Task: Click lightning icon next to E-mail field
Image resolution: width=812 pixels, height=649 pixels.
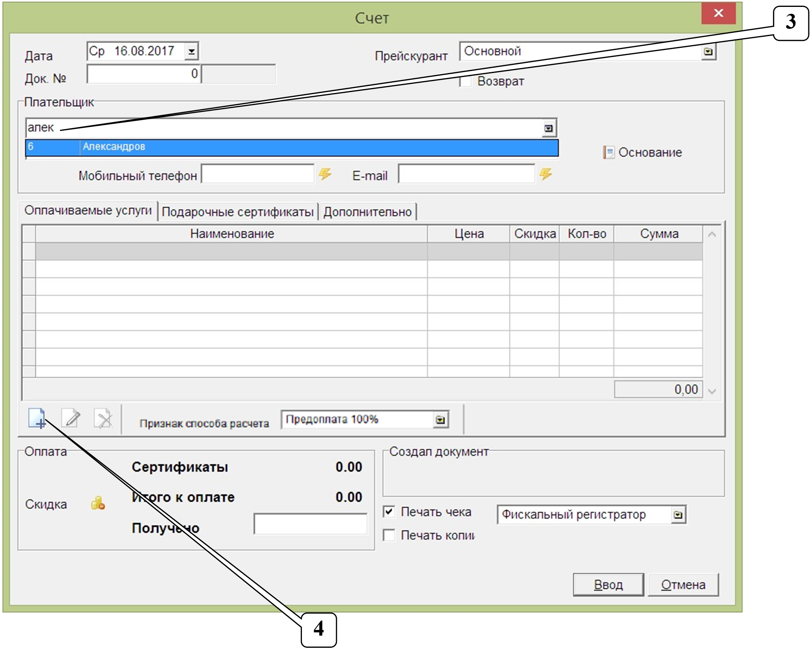Action: [x=545, y=174]
